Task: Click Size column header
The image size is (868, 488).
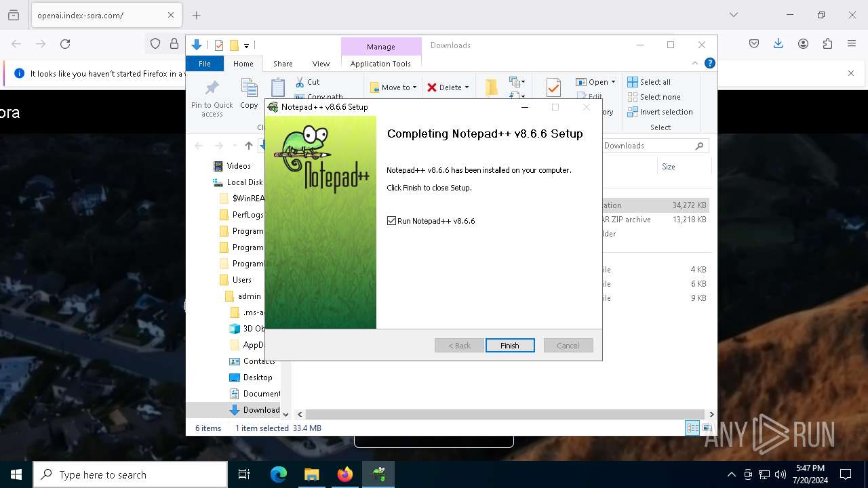Action: point(684,167)
